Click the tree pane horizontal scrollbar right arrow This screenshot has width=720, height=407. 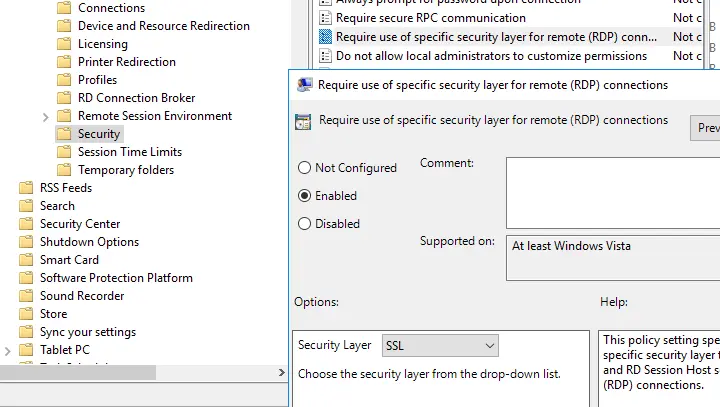point(281,373)
